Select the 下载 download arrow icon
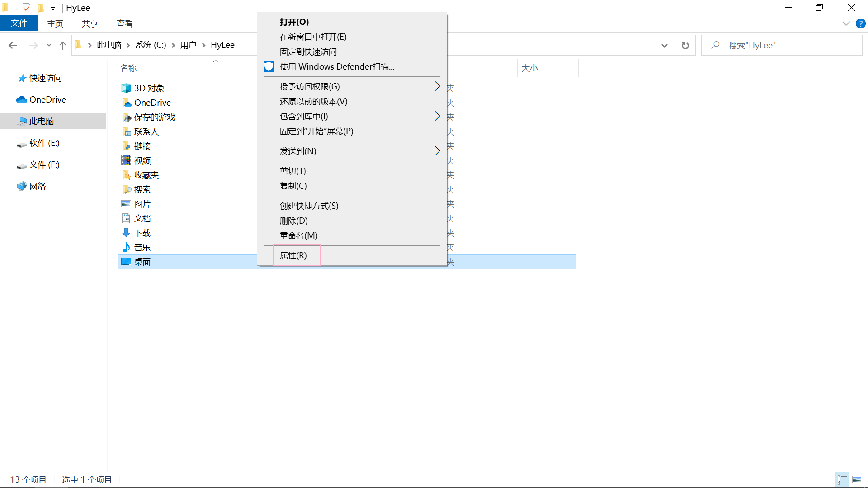 pyautogui.click(x=126, y=233)
